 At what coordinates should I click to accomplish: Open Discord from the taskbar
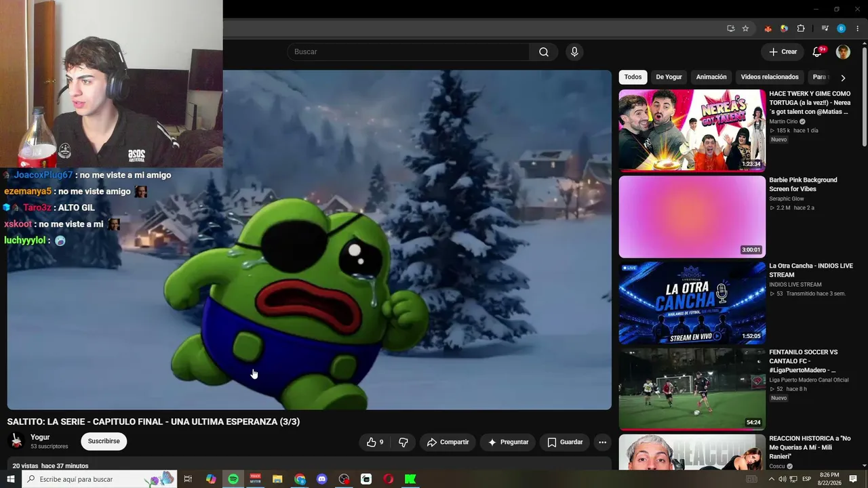(x=322, y=479)
